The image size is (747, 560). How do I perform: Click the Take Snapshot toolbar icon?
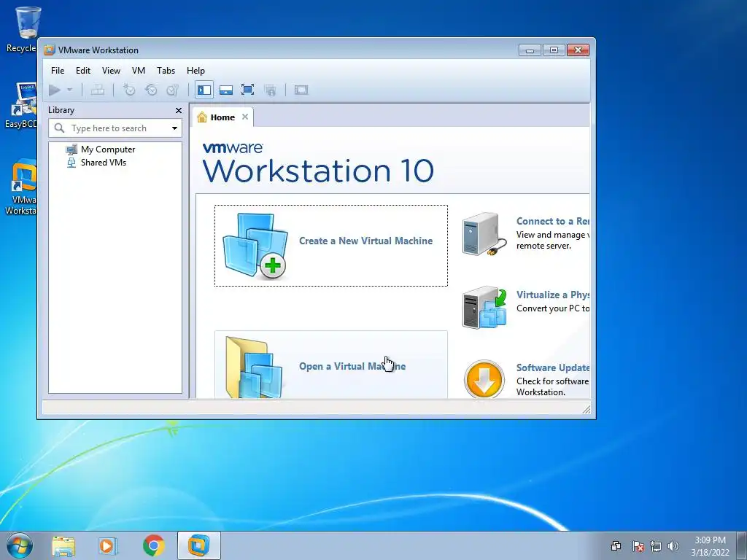click(129, 90)
